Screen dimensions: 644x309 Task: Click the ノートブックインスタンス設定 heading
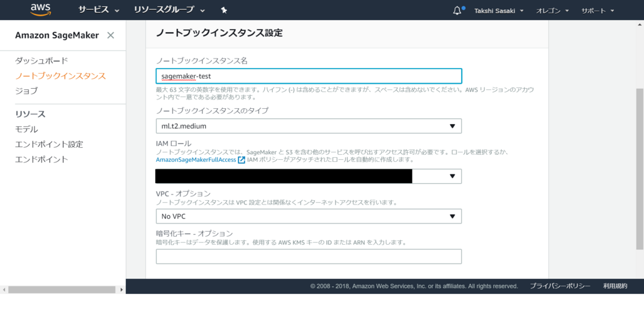click(219, 33)
